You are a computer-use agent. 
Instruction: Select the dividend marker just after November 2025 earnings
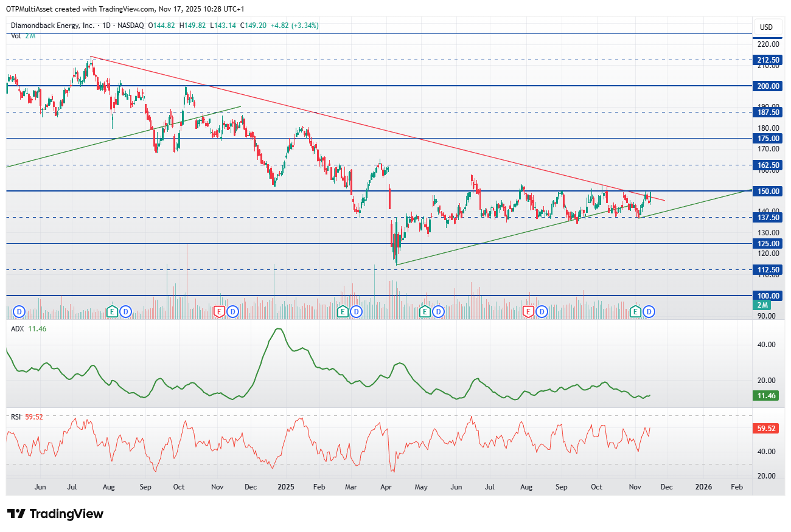click(649, 311)
